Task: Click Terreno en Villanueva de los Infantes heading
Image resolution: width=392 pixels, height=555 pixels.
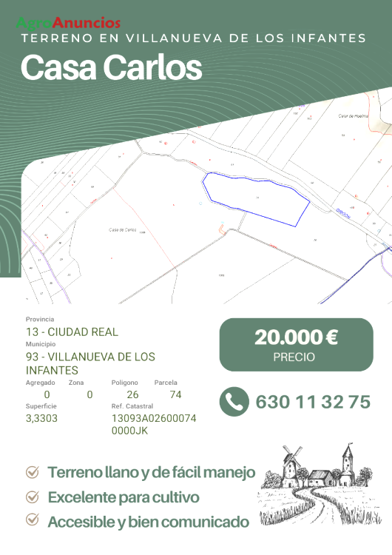Action: point(194,38)
